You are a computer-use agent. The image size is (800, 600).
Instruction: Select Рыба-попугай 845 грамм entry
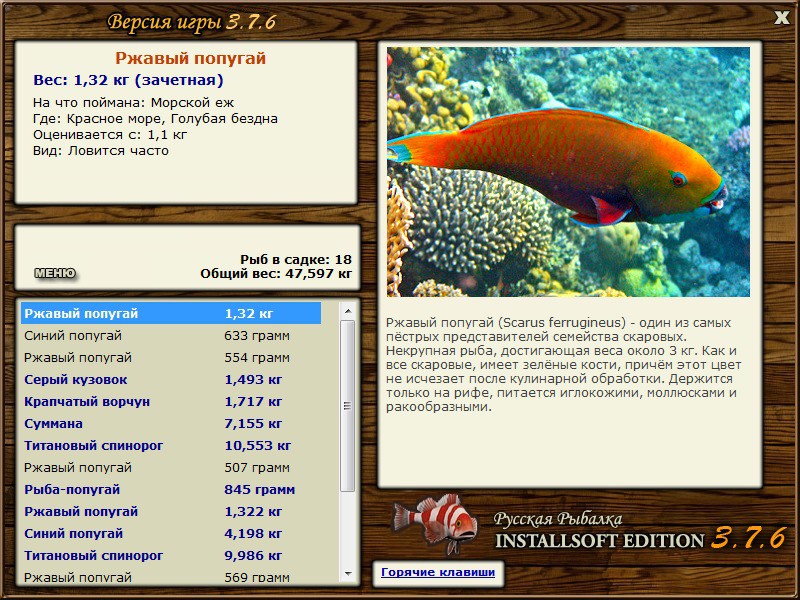click(x=171, y=489)
